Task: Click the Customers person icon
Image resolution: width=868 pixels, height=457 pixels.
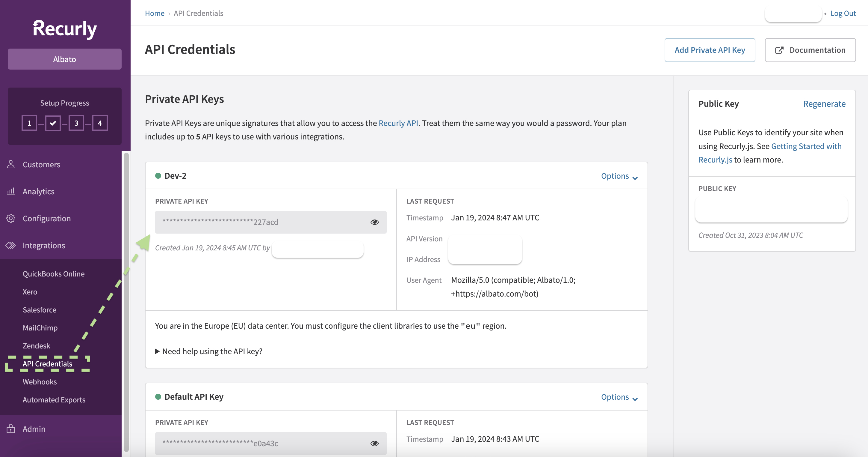Action: click(11, 164)
